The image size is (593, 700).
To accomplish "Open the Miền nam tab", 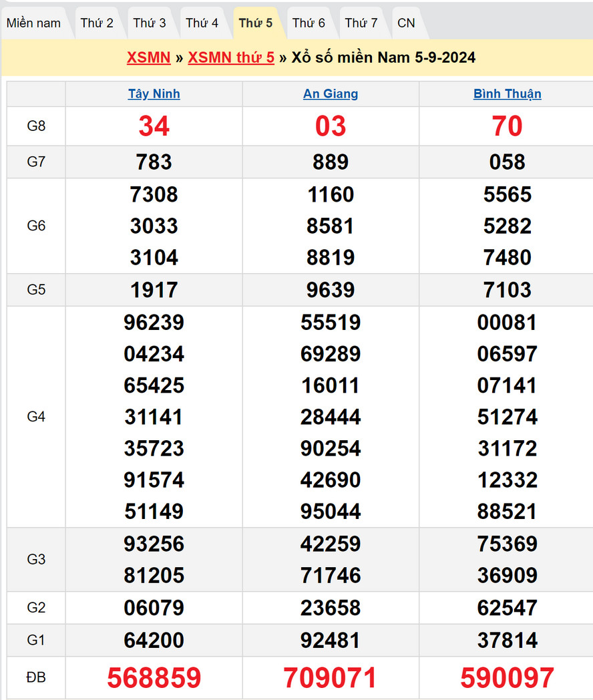I will [x=33, y=23].
